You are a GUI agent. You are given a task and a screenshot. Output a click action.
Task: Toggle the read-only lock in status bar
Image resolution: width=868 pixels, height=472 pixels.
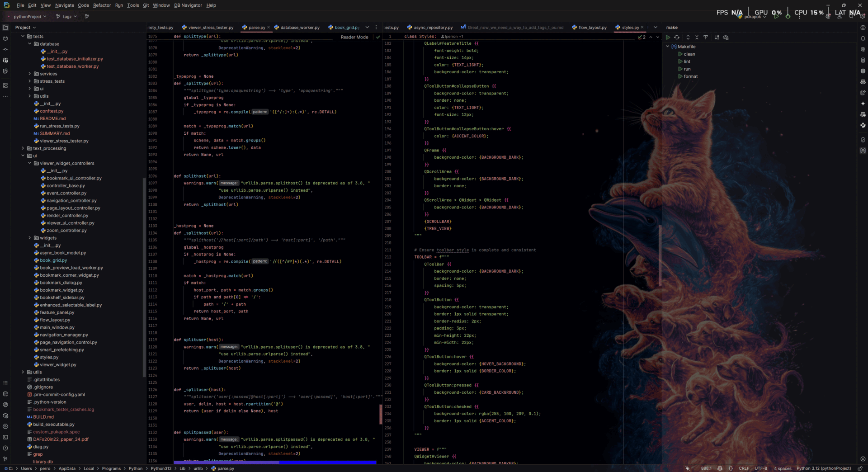860,468
